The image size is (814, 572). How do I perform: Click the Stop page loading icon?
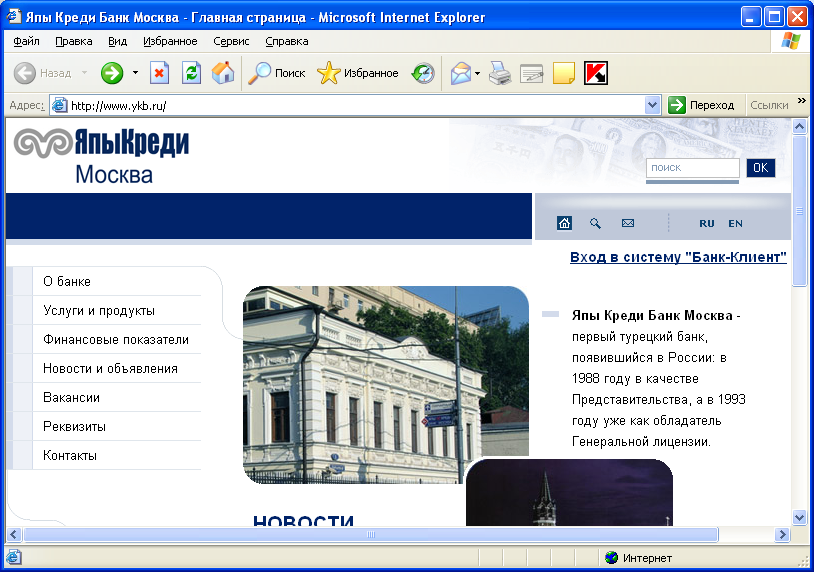pyautogui.click(x=159, y=73)
